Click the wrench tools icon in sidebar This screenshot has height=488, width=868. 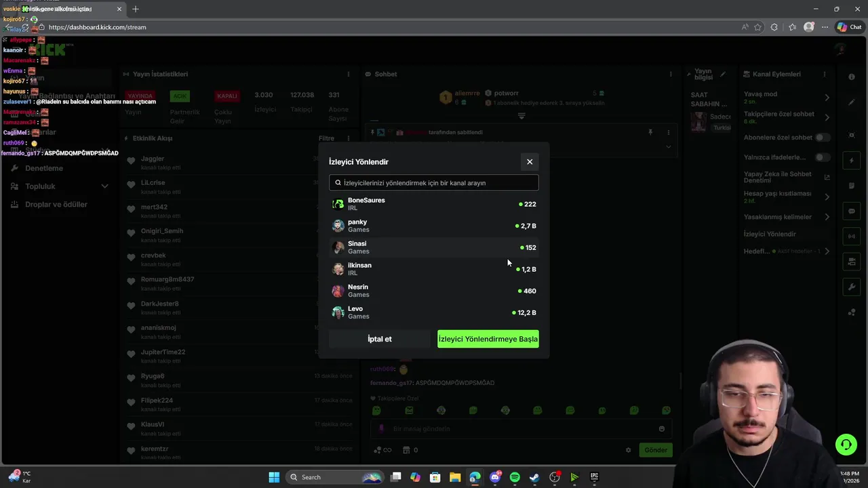point(852,287)
